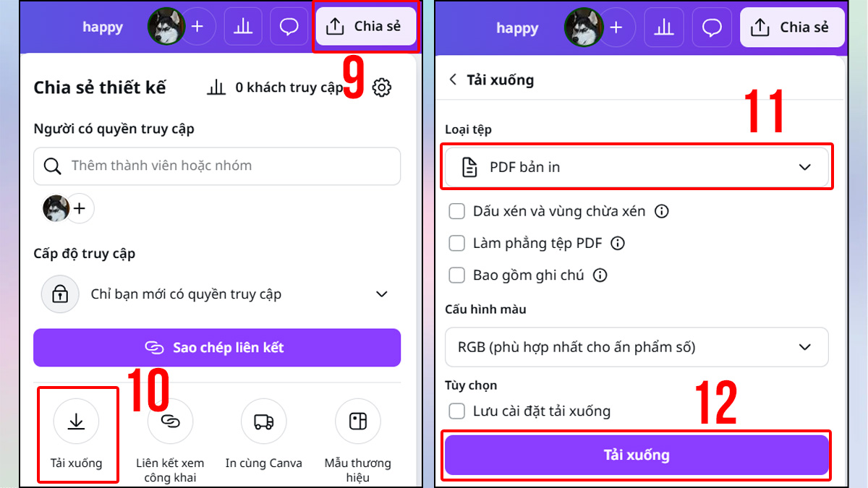Click the purple Tải xuống download button
The width and height of the screenshot is (868, 488).
(637, 455)
